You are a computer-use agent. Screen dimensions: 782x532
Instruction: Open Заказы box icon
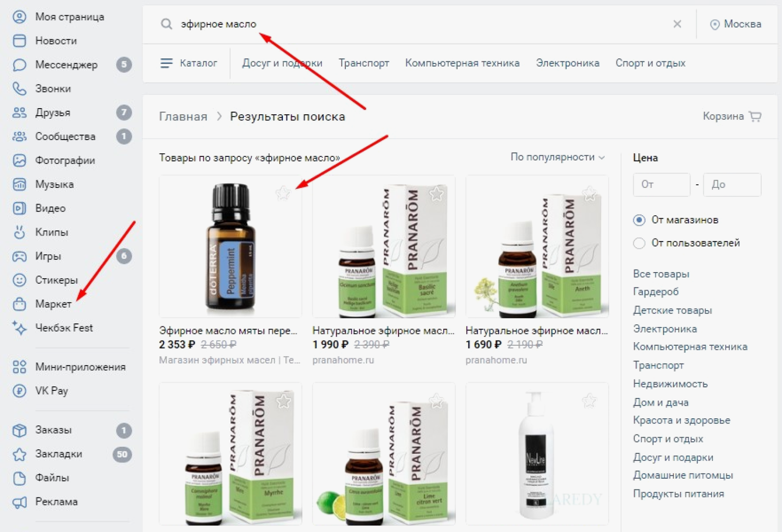pos(19,430)
